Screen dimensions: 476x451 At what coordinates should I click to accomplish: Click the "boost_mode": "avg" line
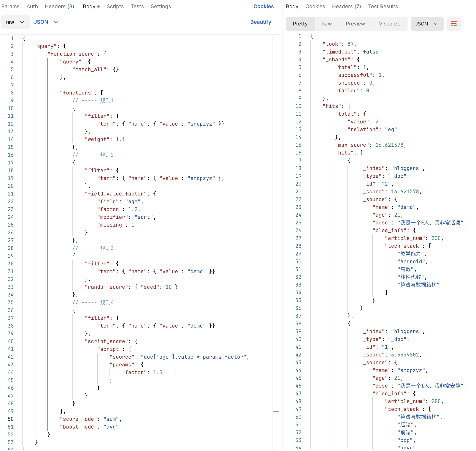pyautogui.click(x=89, y=427)
